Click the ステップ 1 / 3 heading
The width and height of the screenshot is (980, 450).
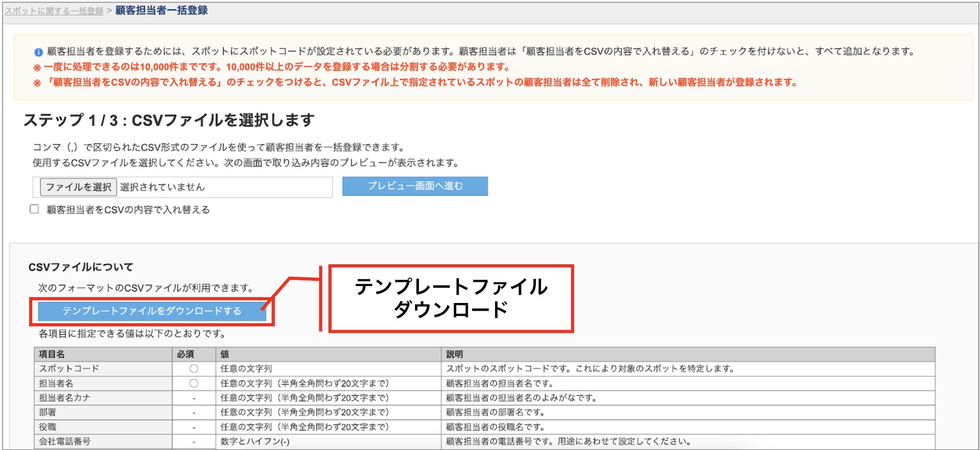tap(169, 120)
